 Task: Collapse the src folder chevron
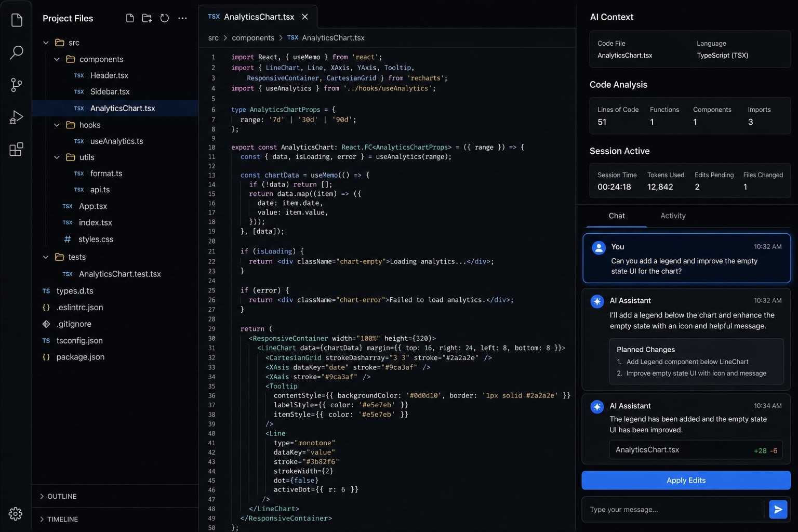click(x=46, y=43)
